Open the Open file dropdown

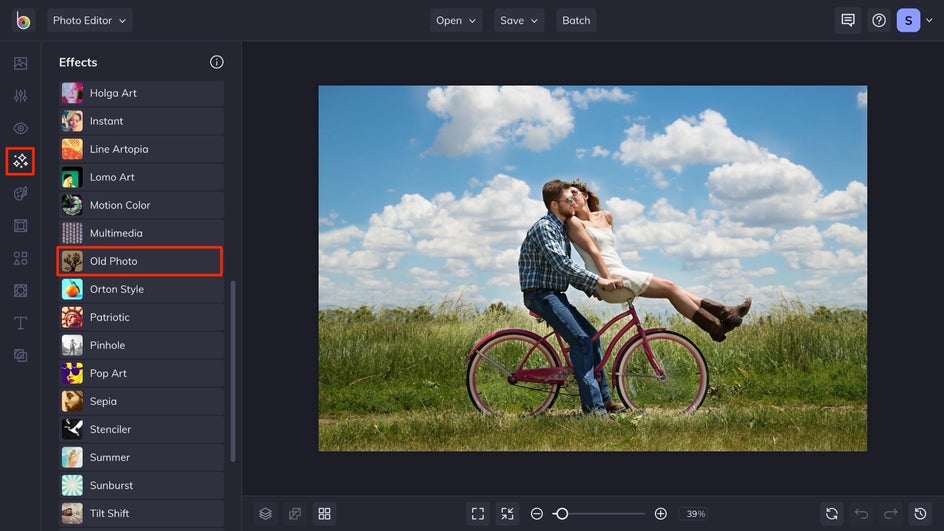tap(456, 20)
